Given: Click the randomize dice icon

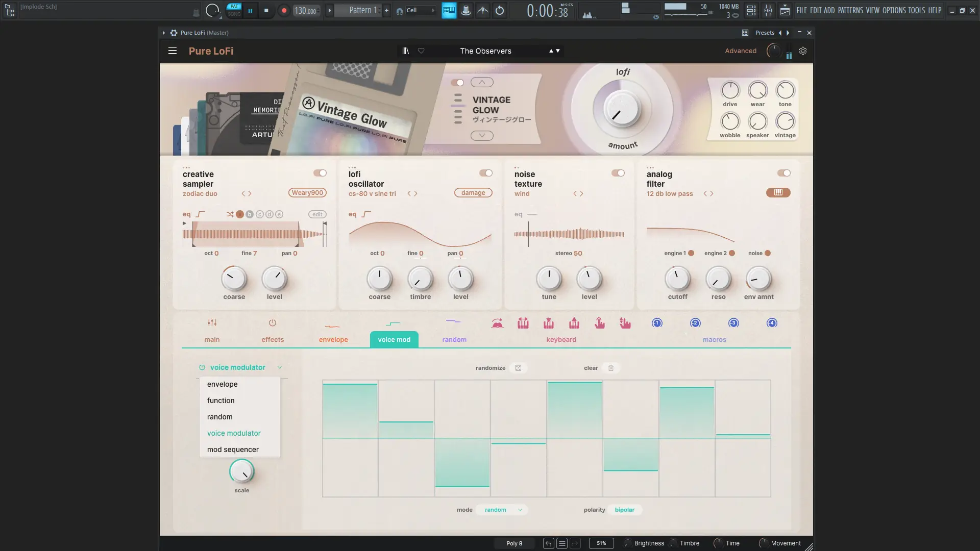Looking at the screenshot, I should 518,368.
